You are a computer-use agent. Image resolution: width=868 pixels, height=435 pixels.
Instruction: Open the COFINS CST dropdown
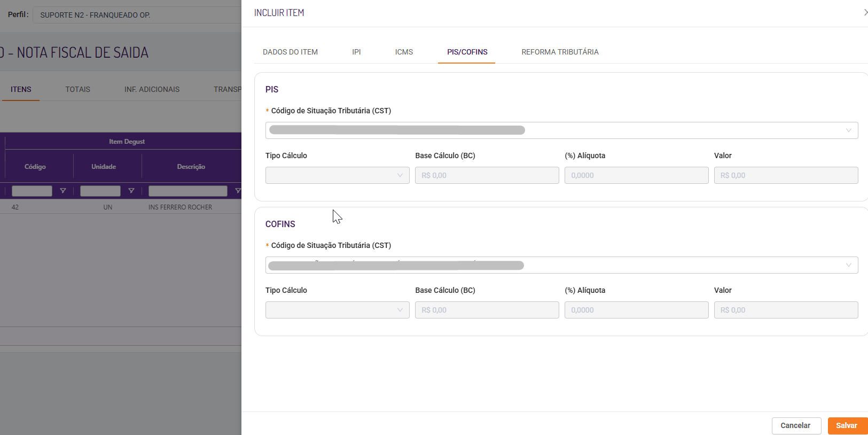561,265
